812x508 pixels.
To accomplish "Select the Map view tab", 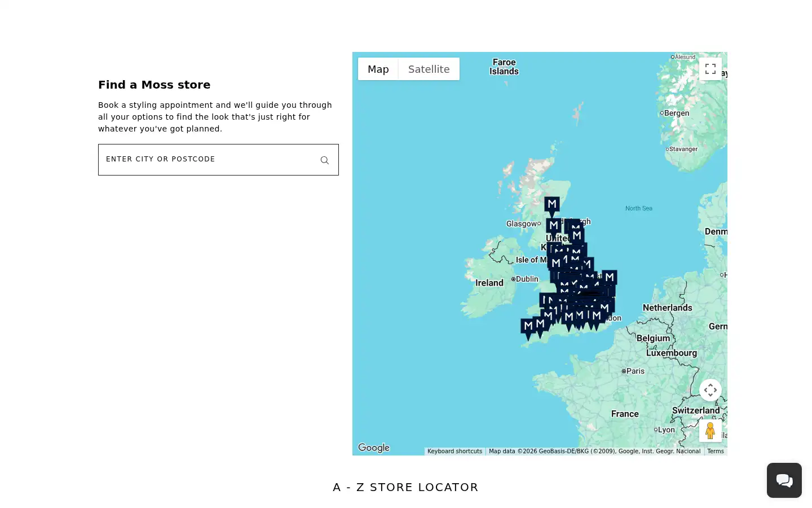I will tap(378, 69).
